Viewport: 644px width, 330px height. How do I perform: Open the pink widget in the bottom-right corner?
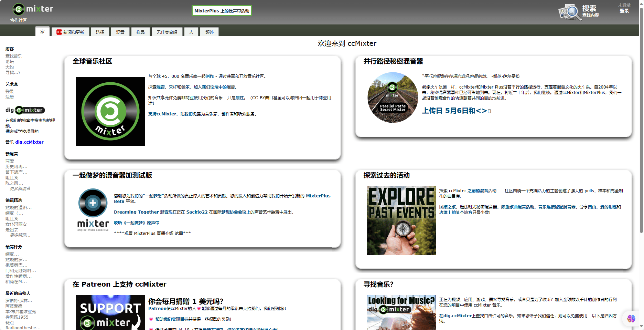pyautogui.click(x=631, y=319)
